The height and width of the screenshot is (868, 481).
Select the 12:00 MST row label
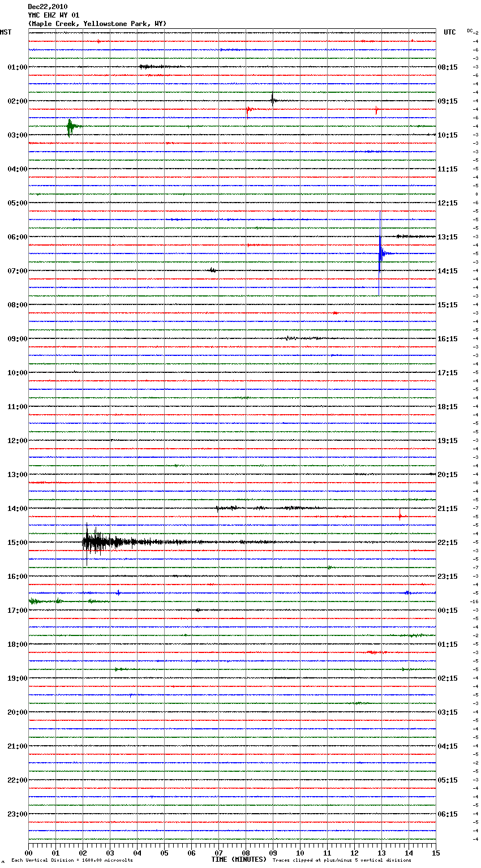click(17, 441)
